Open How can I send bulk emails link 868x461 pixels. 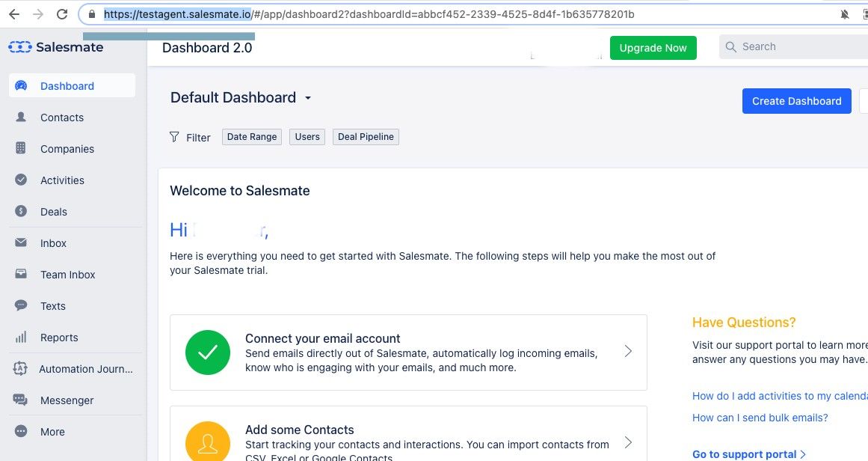point(760,418)
